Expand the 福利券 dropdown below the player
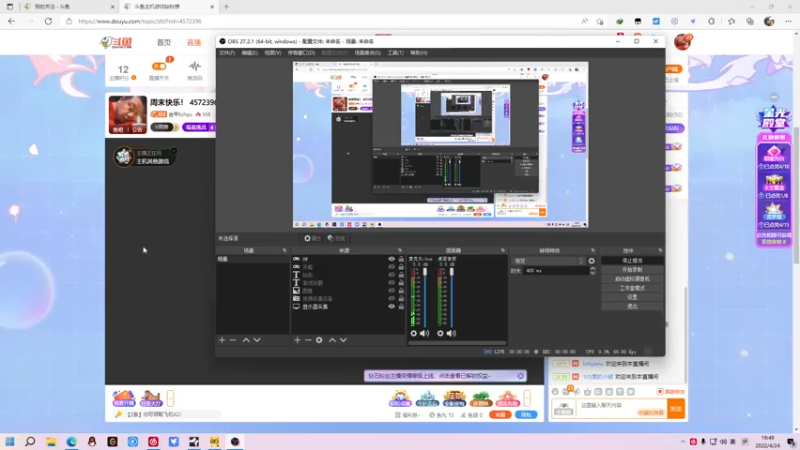This screenshot has width=800, height=450. 408,415
